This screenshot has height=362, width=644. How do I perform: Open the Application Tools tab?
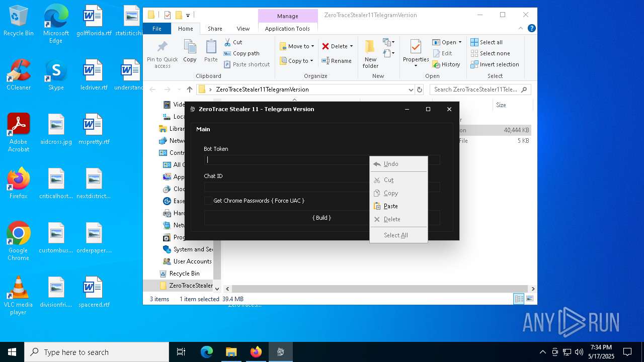[x=287, y=29]
